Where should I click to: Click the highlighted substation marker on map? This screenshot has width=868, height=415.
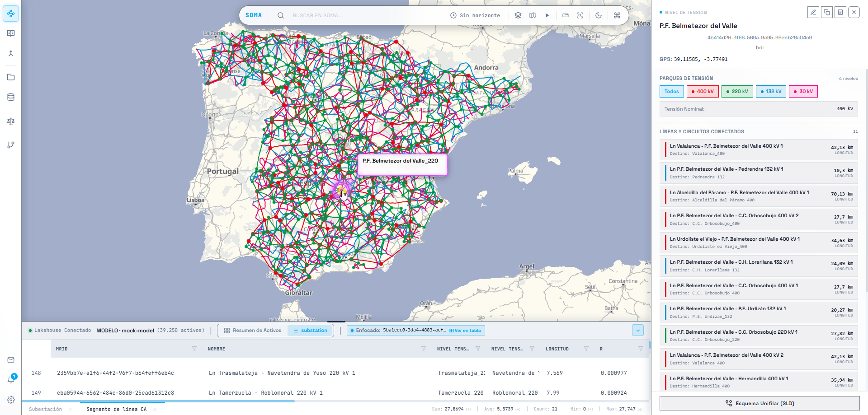click(x=341, y=190)
